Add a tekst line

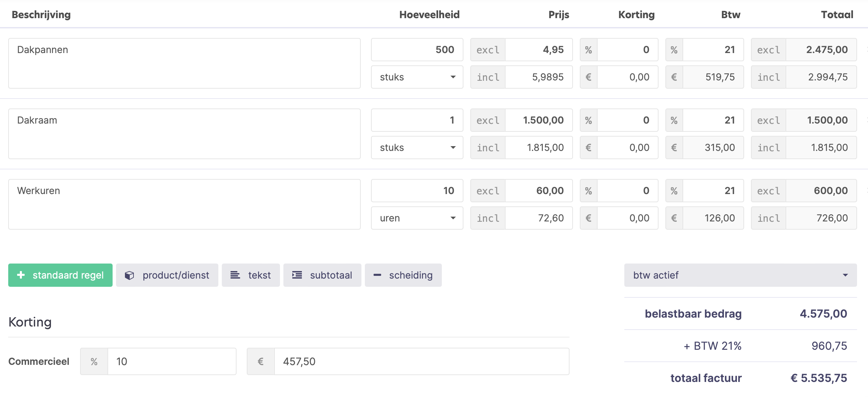pyautogui.click(x=251, y=275)
